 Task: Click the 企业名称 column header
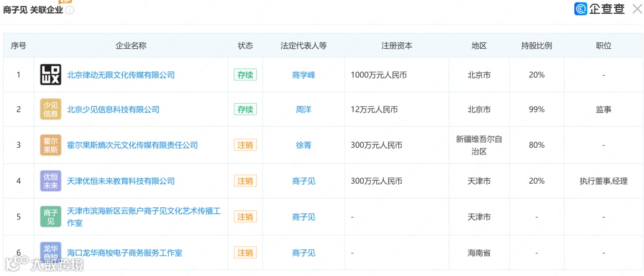pyautogui.click(x=131, y=45)
